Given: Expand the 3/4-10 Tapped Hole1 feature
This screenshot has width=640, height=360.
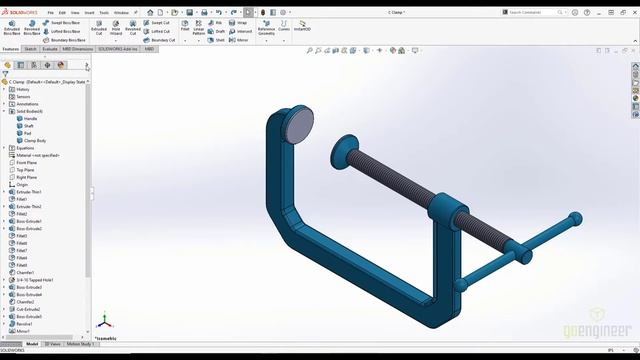Looking at the screenshot, I should tap(4, 280).
